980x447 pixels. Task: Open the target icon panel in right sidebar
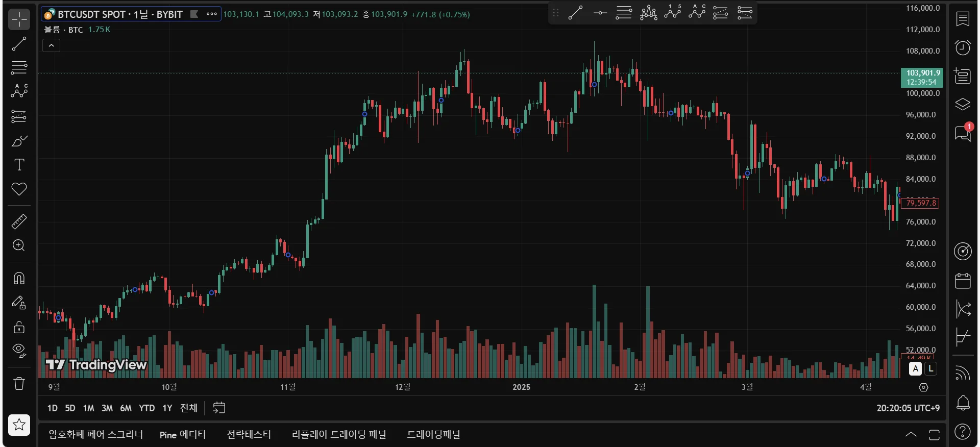pos(963,251)
